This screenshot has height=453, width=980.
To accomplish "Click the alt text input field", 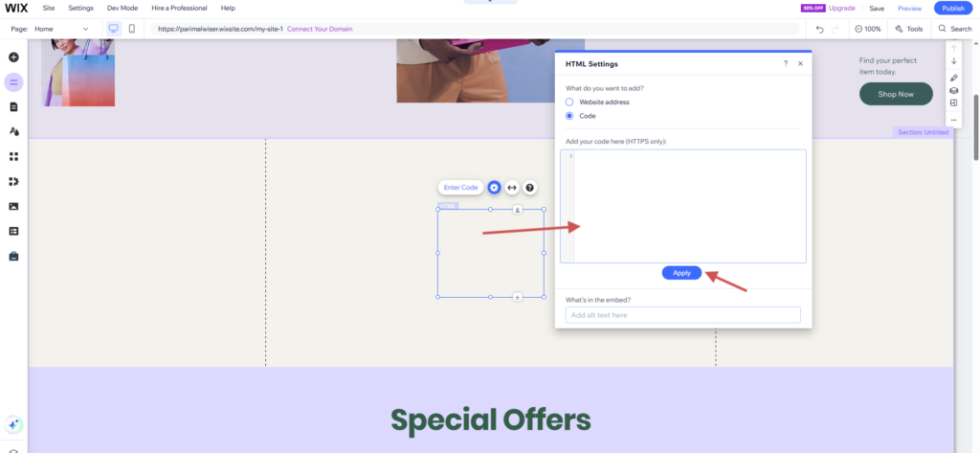I will [683, 315].
